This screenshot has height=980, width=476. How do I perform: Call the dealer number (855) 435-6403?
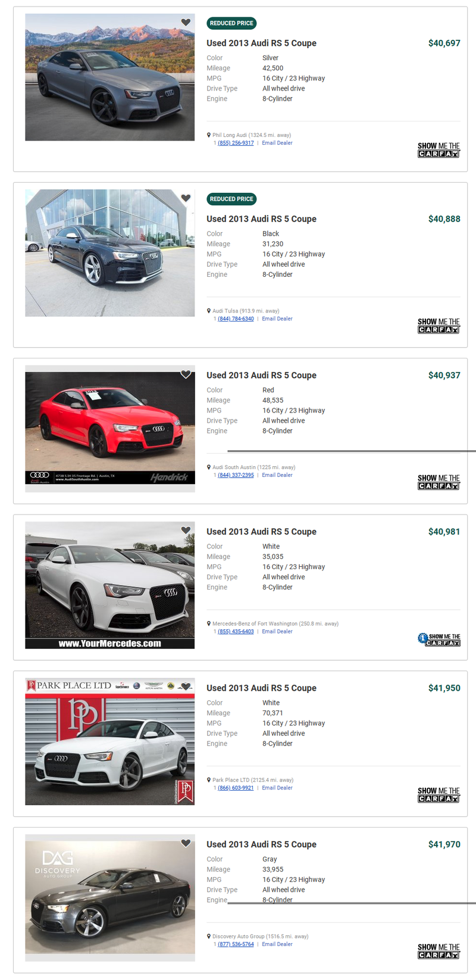[236, 632]
